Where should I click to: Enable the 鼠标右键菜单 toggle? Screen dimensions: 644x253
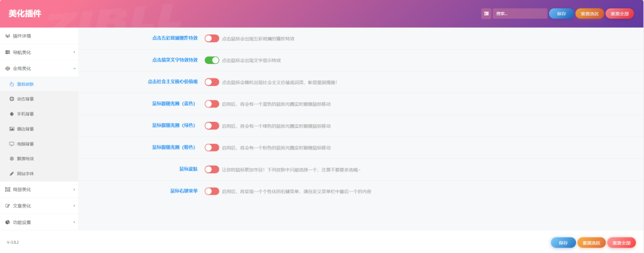[x=211, y=191]
